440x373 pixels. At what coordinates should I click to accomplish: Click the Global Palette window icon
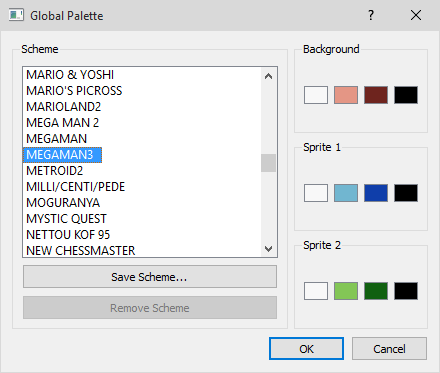pos(16,15)
